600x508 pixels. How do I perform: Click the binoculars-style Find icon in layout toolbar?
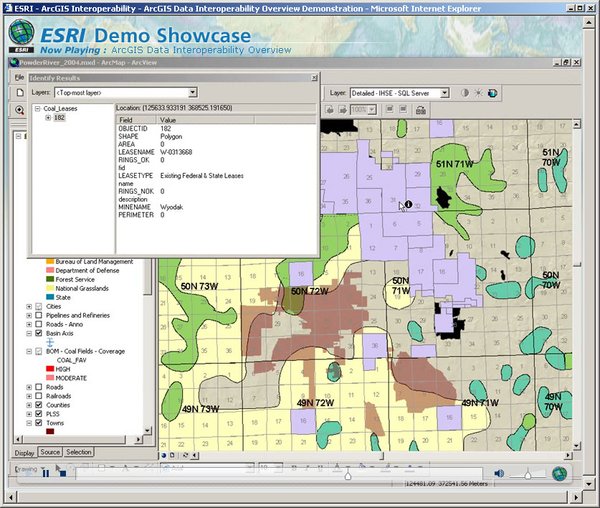tap(421, 111)
